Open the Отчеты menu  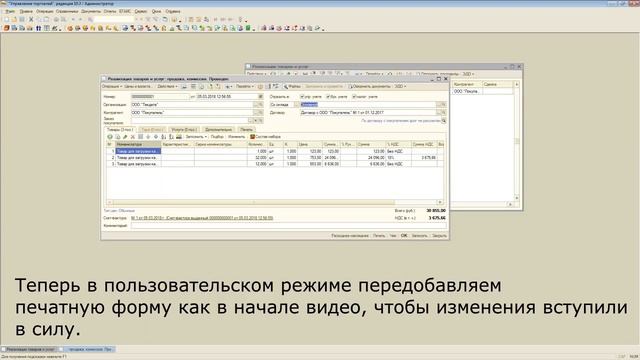pyautogui.click(x=110, y=11)
